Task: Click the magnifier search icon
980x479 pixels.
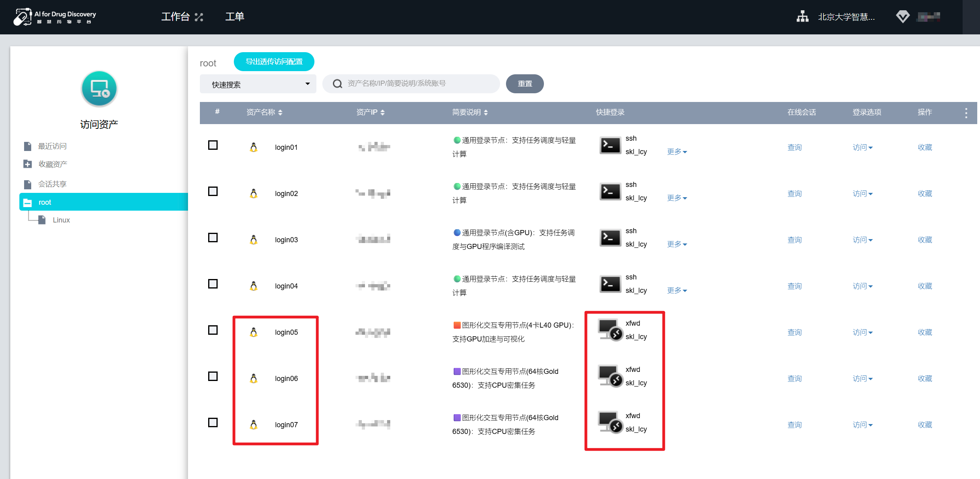Action: point(337,84)
